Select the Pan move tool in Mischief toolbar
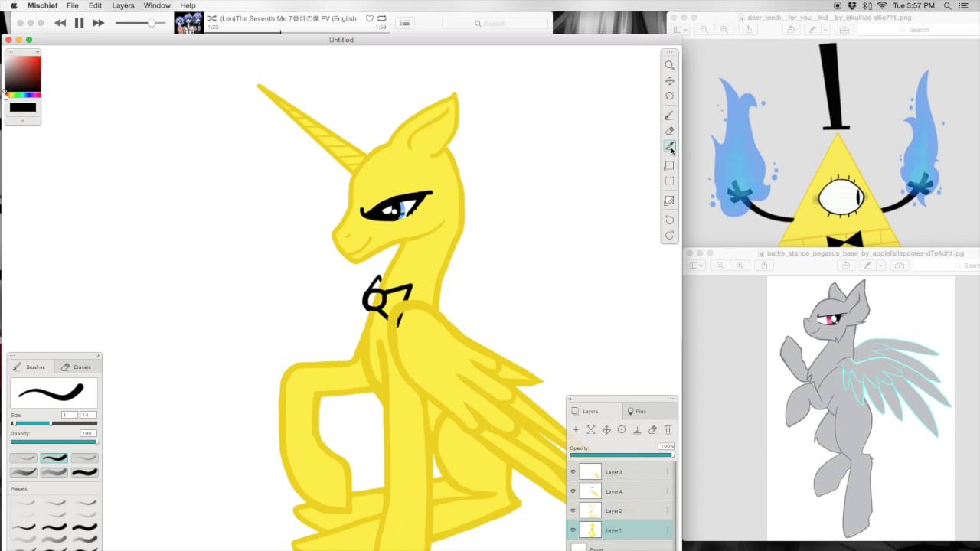 point(669,80)
